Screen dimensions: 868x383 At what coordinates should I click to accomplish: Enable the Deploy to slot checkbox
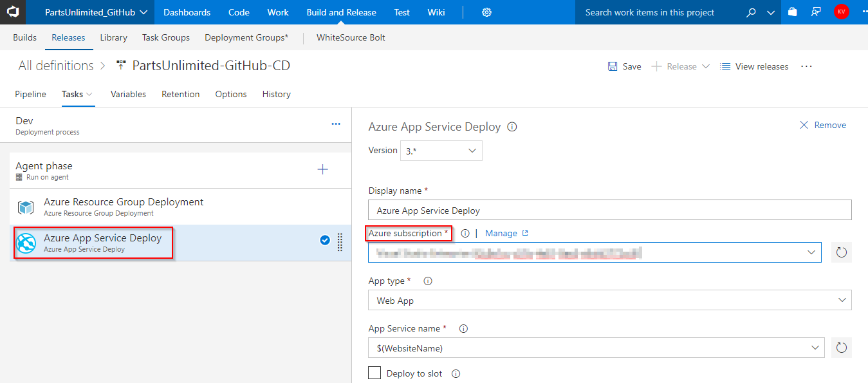click(x=374, y=373)
